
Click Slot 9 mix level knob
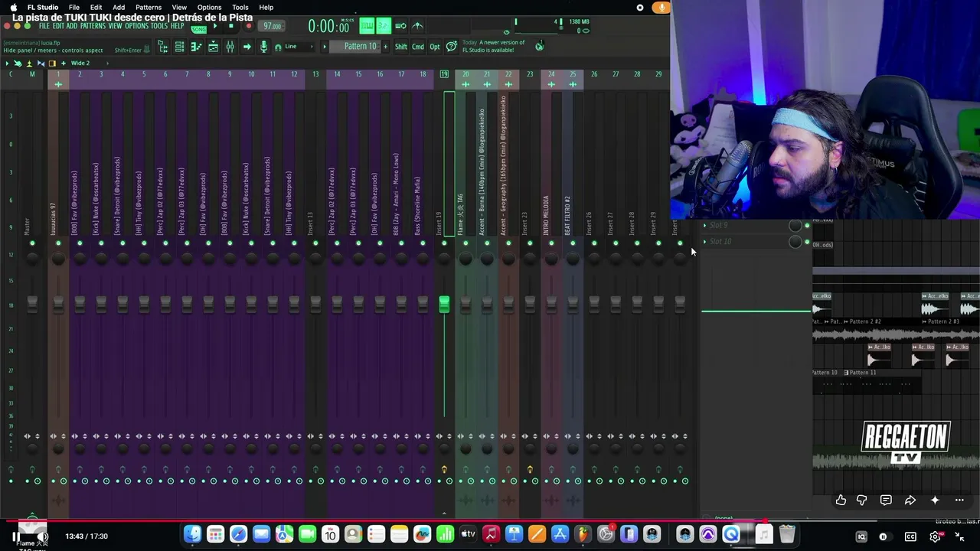click(x=795, y=226)
